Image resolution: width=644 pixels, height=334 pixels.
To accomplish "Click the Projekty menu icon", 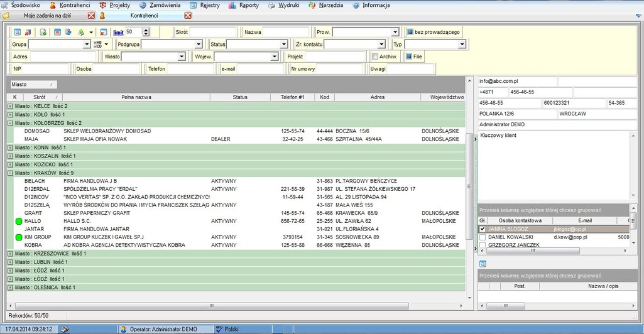I will tap(102, 5).
